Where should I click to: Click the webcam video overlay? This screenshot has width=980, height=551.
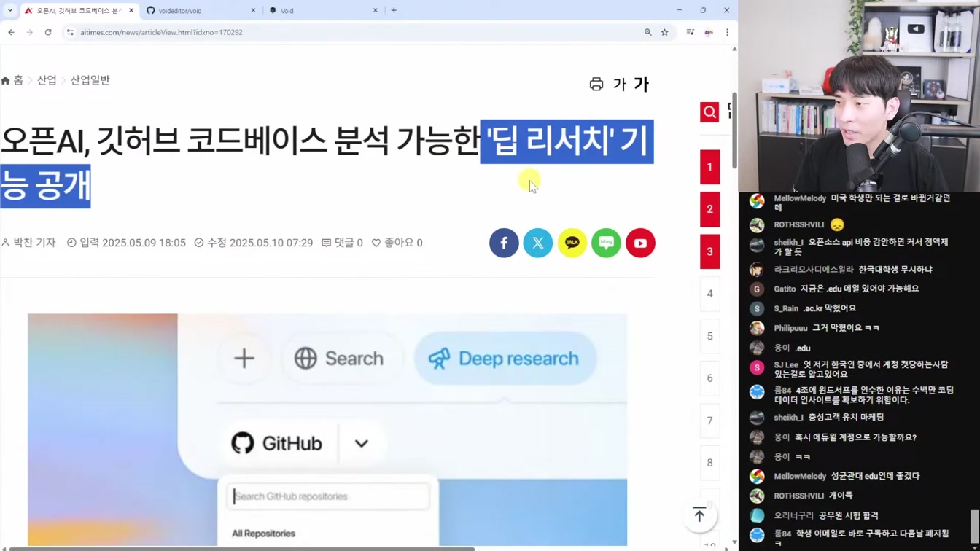point(859,95)
